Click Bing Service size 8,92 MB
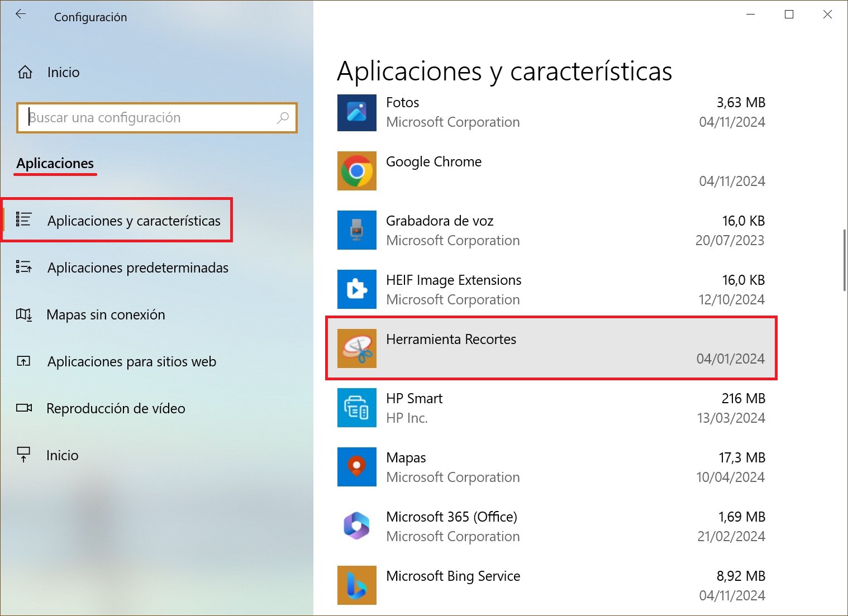This screenshot has height=616, width=848. pos(741,576)
